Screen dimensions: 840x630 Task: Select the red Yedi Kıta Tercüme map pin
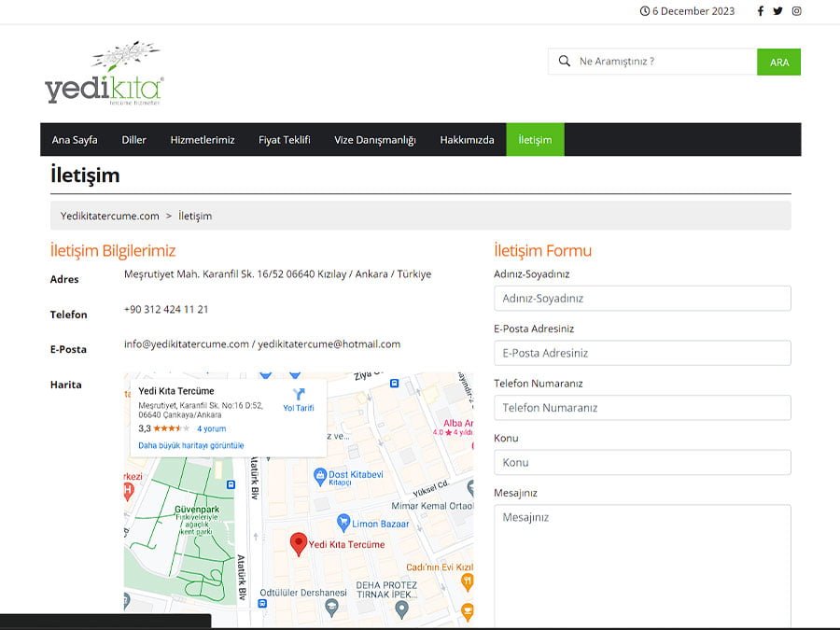pos(299,544)
